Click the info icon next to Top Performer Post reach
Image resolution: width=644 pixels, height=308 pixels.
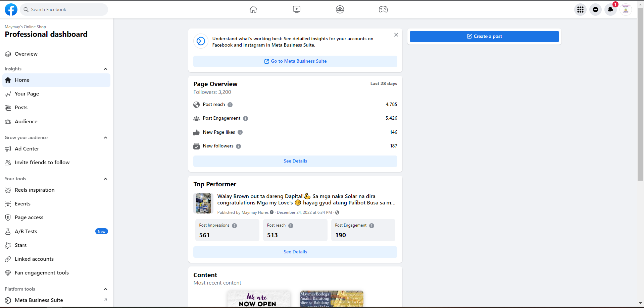[x=291, y=226]
